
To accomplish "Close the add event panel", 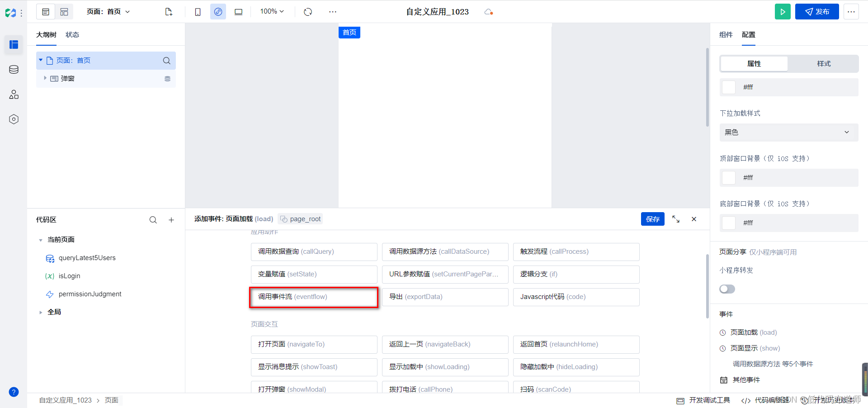I will click(x=694, y=219).
